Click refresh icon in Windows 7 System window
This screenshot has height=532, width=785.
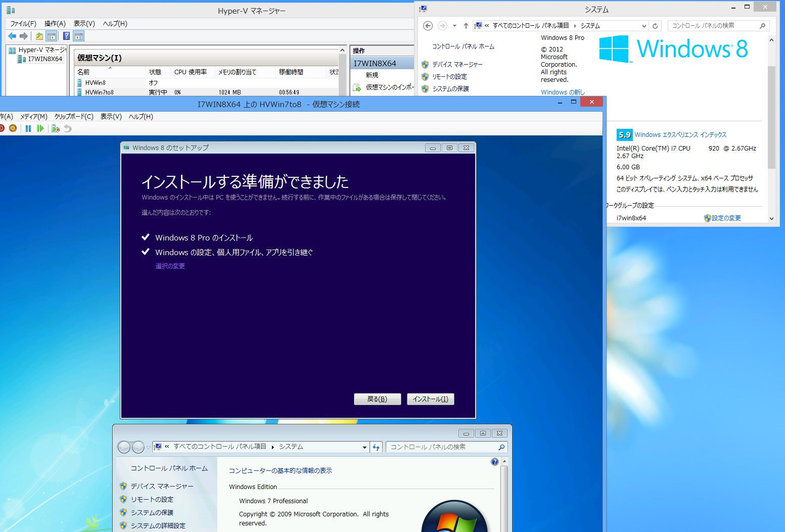(376, 447)
